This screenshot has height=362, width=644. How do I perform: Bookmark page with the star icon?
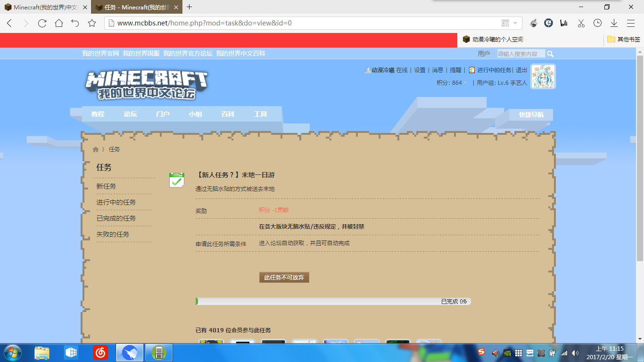[92, 23]
